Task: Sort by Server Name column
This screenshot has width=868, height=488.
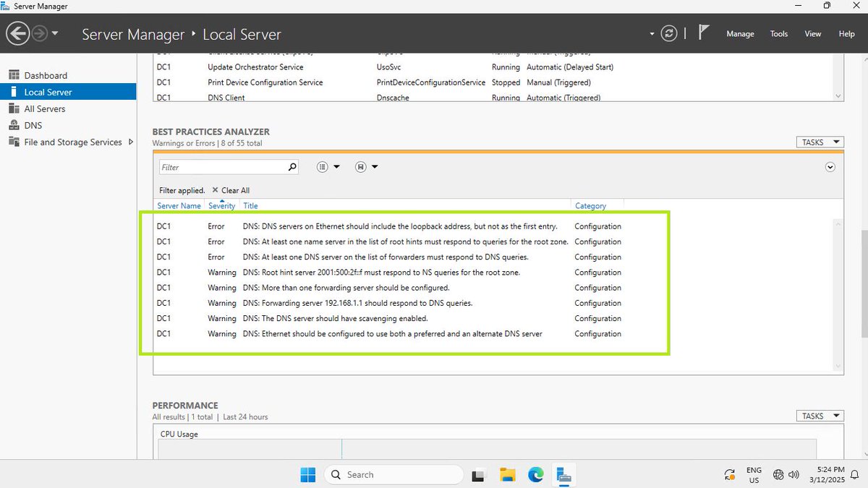Action: pos(179,206)
